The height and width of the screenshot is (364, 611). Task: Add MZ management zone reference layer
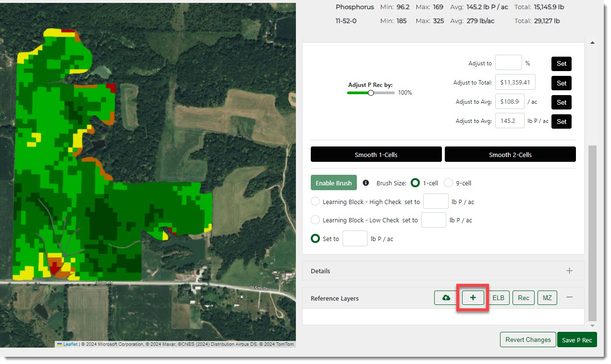pos(547,298)
